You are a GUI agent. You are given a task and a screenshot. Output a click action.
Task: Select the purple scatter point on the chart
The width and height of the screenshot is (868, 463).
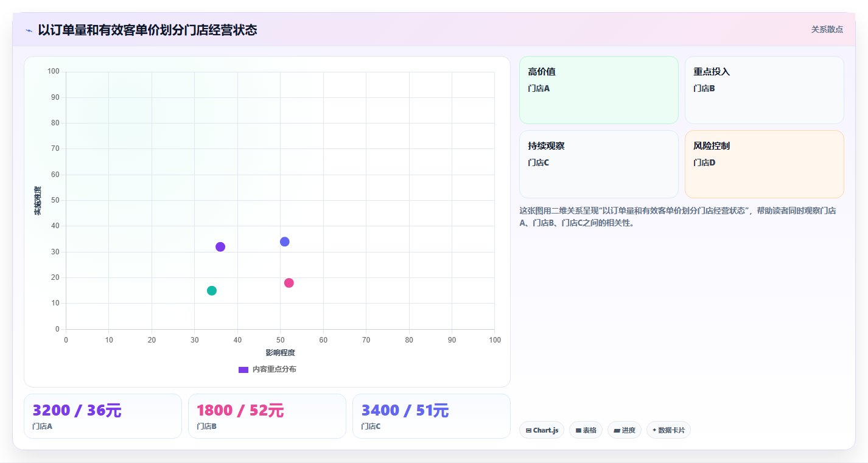220,246
